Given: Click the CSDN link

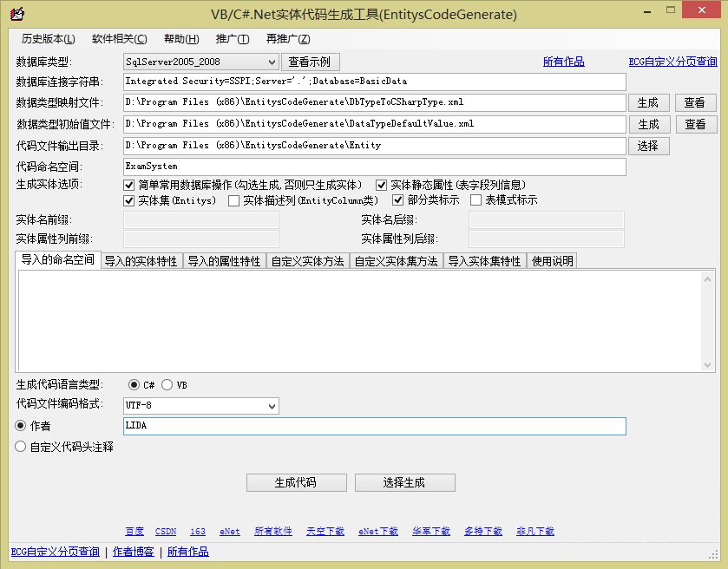Looking at the screenshot, I should pos(165,531).
